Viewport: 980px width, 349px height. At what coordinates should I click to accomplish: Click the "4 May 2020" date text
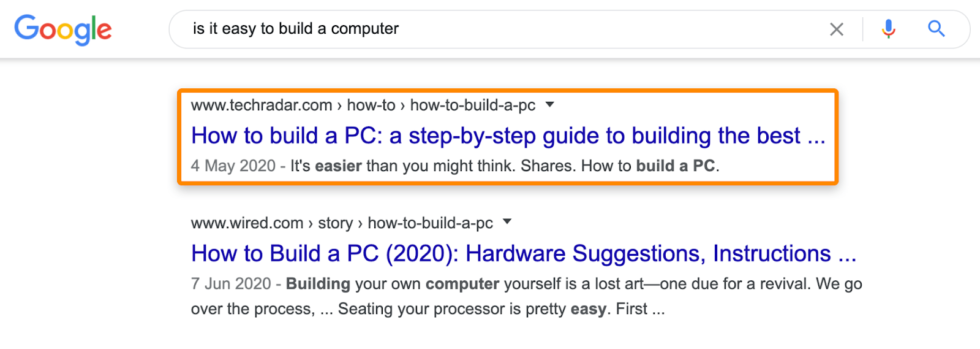point(233,166)
